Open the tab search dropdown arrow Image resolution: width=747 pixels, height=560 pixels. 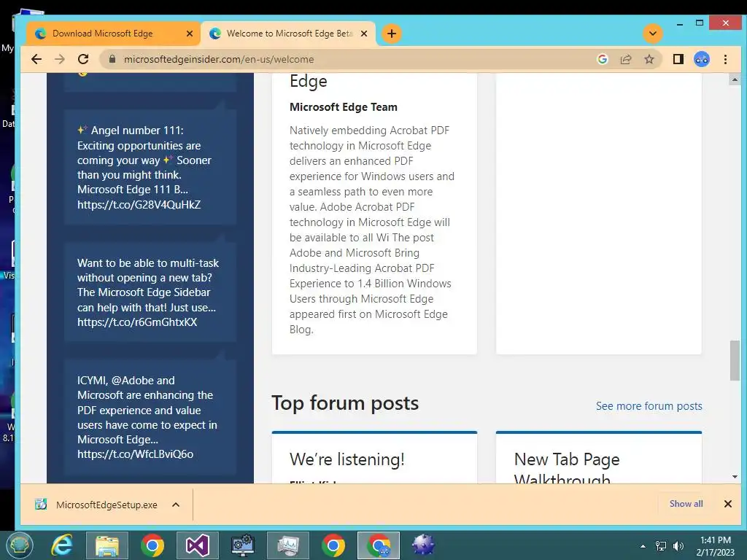[653, 34]
